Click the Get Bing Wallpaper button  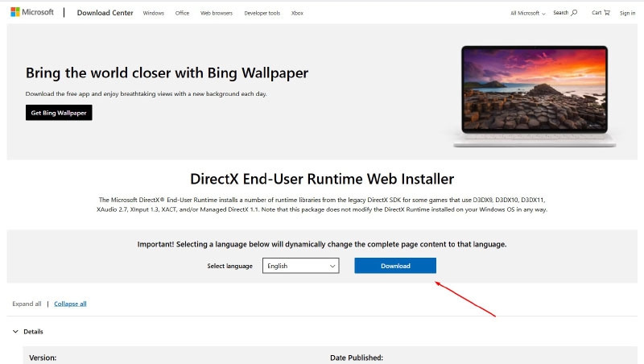[x=59, y=113]
